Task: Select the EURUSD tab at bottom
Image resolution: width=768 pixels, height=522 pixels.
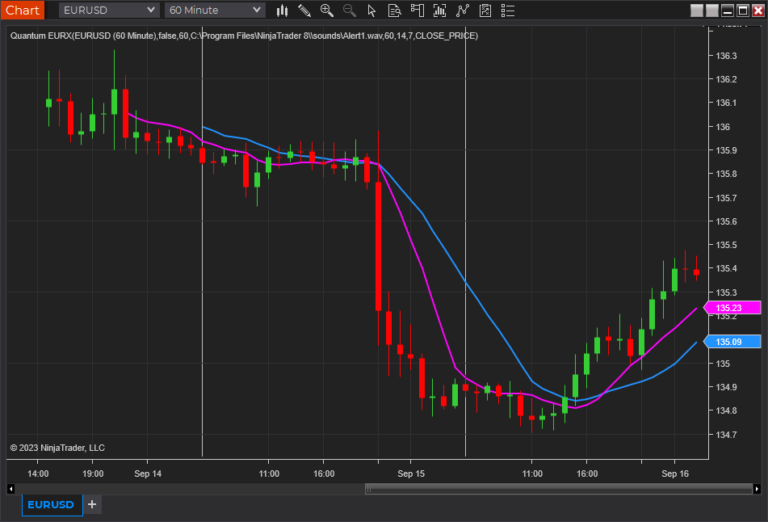Action: (x=50, y=505)
